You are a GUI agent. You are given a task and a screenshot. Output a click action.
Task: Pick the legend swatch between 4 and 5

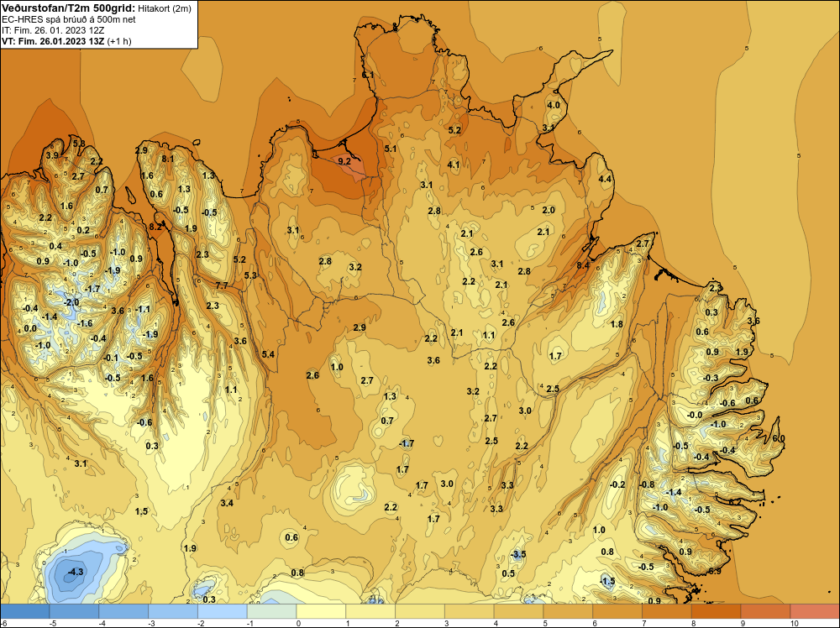[518, 611]
